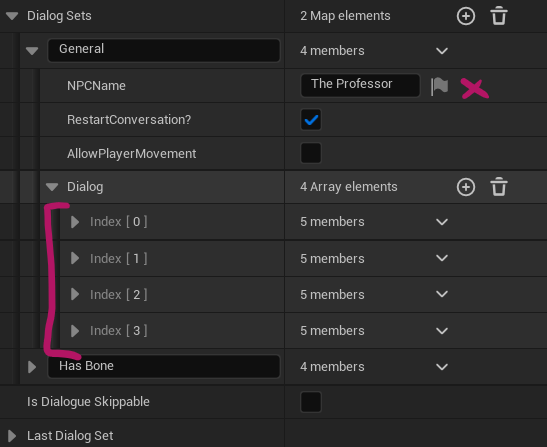The height and width of the screenshot is (447, 547).
Task: Add a new Dialog Sets map element
Action: [466, 16]
